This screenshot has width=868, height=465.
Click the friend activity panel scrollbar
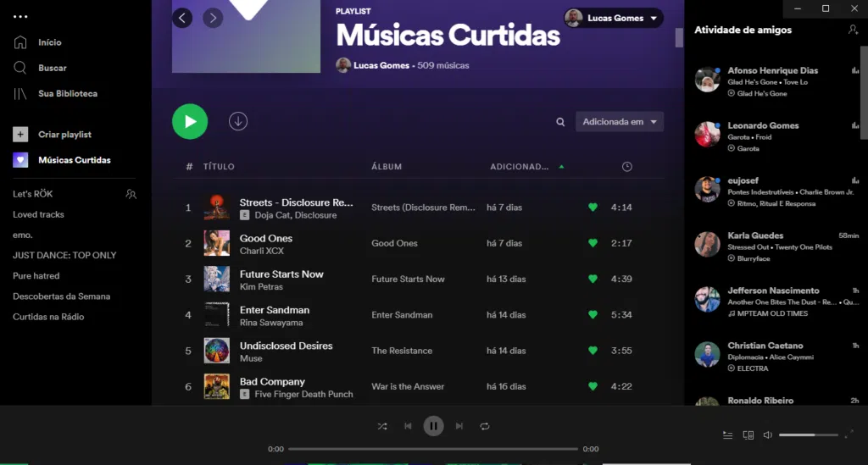tap(864, 93)
